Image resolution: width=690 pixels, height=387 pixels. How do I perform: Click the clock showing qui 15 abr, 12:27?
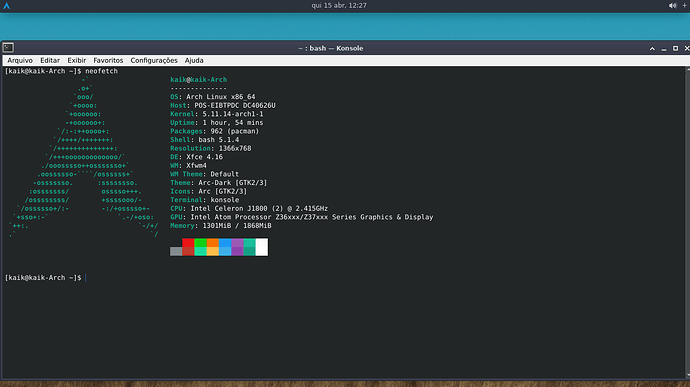pos(339,5)
